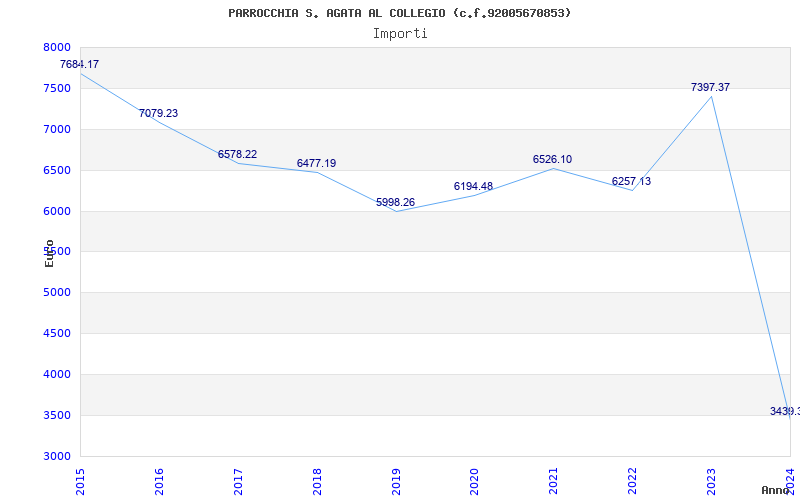Image resolution: width=800 pixels, height=500 pixels.
Task: Select the 7684.17 data label
Action: click(79, 65)
